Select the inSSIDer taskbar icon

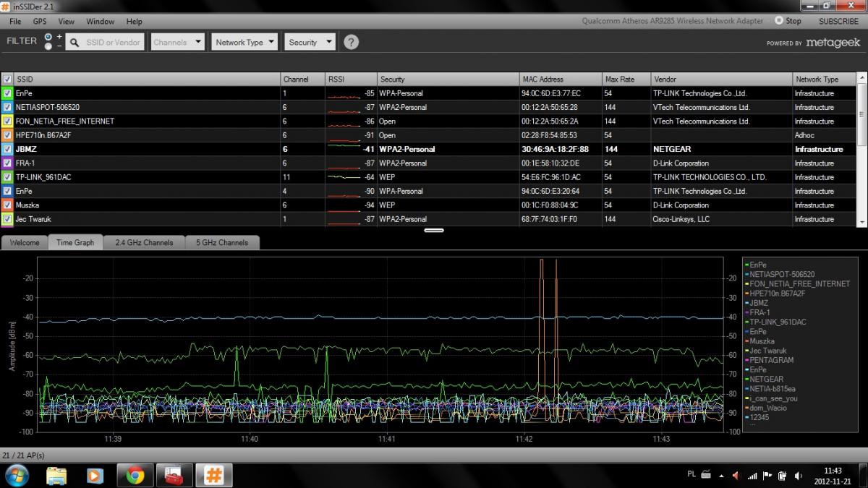[213, 475]
